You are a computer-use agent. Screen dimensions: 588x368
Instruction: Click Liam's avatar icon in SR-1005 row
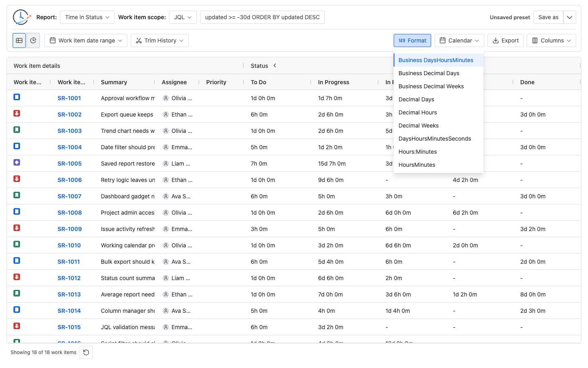coord(166,164)
